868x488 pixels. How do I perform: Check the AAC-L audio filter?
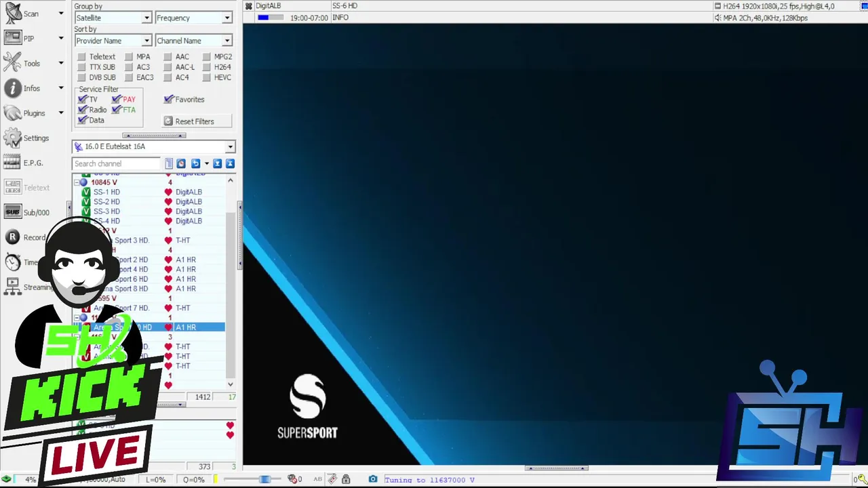[167, 67]
